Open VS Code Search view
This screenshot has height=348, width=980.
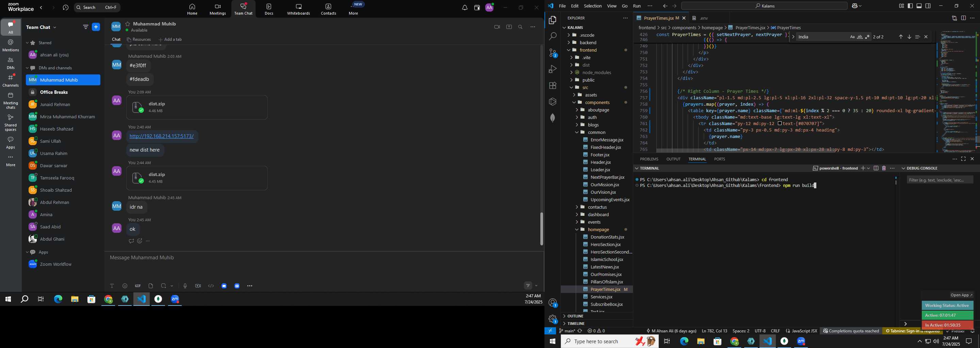(552, 36)
